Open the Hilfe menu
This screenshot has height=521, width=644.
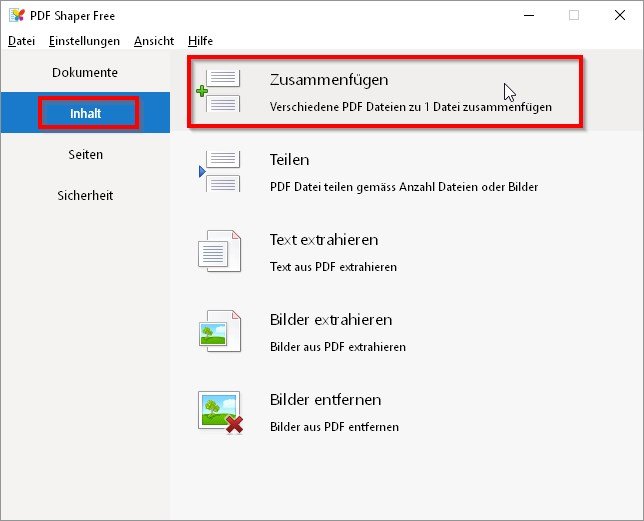200,41
